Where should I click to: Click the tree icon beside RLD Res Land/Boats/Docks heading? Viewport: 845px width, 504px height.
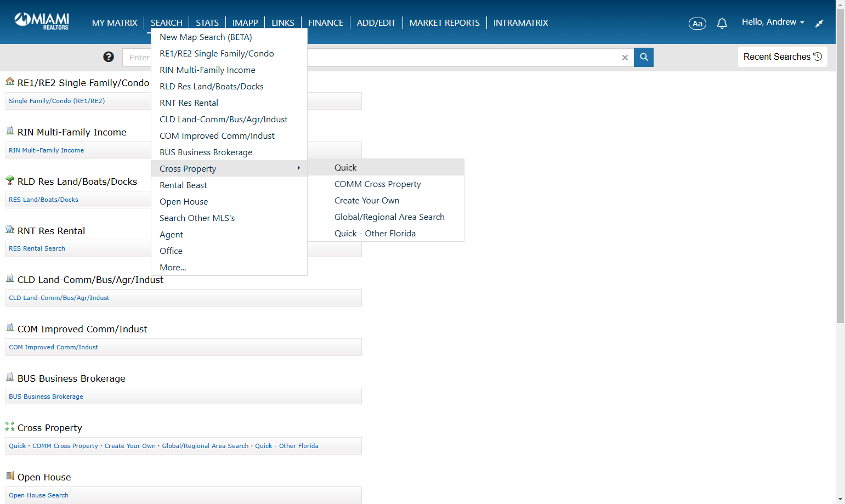pyautogui.click(x=10, y=180)
